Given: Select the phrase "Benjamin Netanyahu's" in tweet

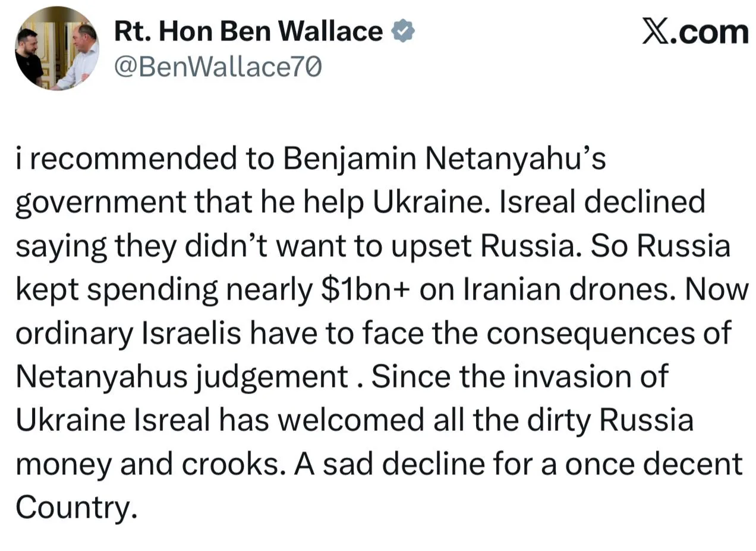Looking at the screenshot, I should pos(444,159).
